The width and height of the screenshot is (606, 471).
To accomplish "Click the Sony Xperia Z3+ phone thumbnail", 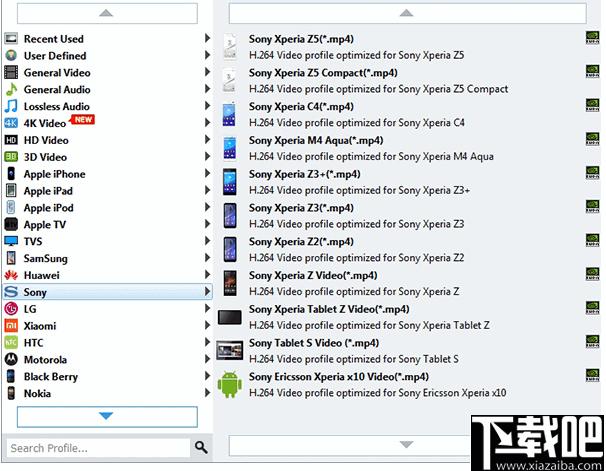I will (x=230, y=182).
